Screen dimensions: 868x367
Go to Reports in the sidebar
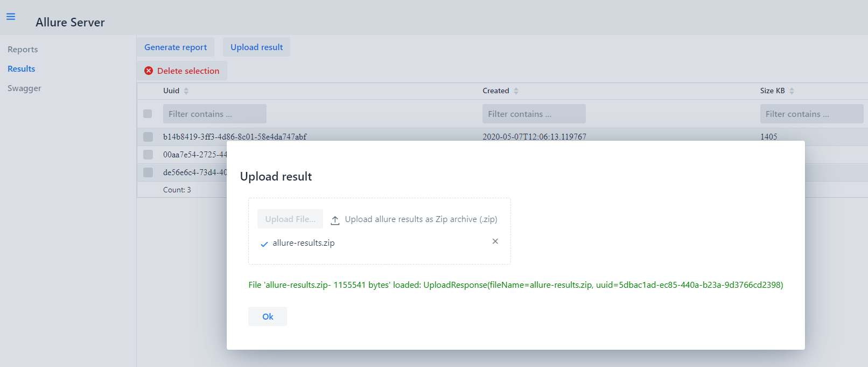tap(23, 50)
